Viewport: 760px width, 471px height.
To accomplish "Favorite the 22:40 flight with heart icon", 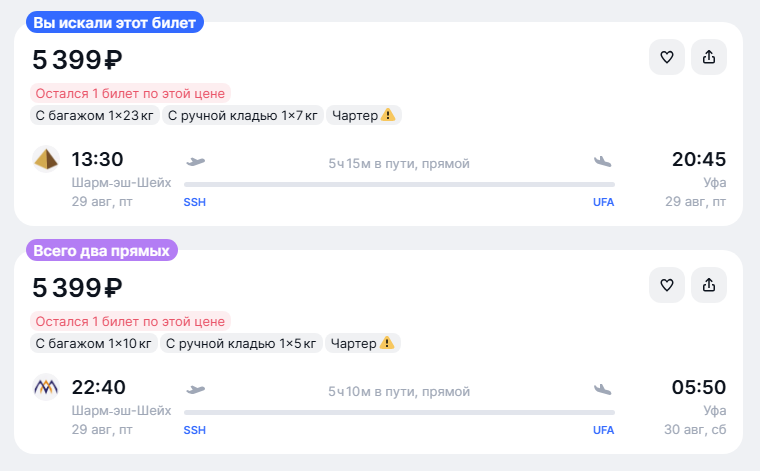I will (667, 285).
